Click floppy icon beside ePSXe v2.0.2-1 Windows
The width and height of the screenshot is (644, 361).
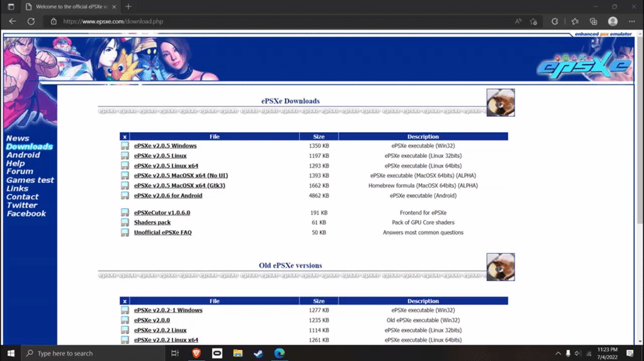[125, 310]
